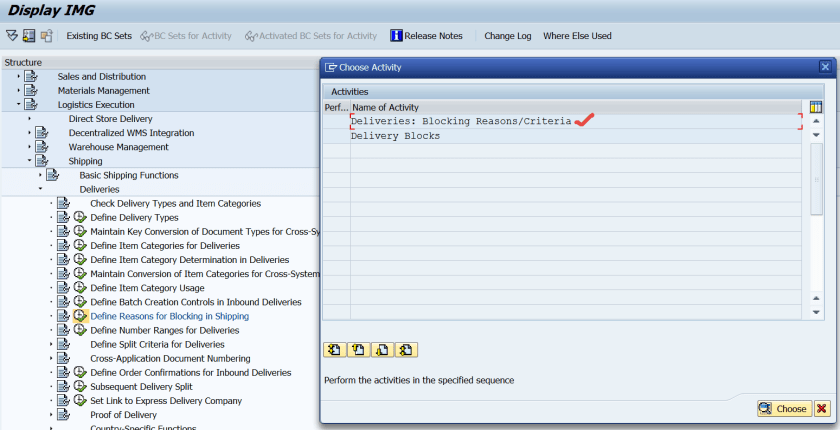This screenshot has height=430, width=840.
Task: Click the Perf... column header
Action: point(336,107)
